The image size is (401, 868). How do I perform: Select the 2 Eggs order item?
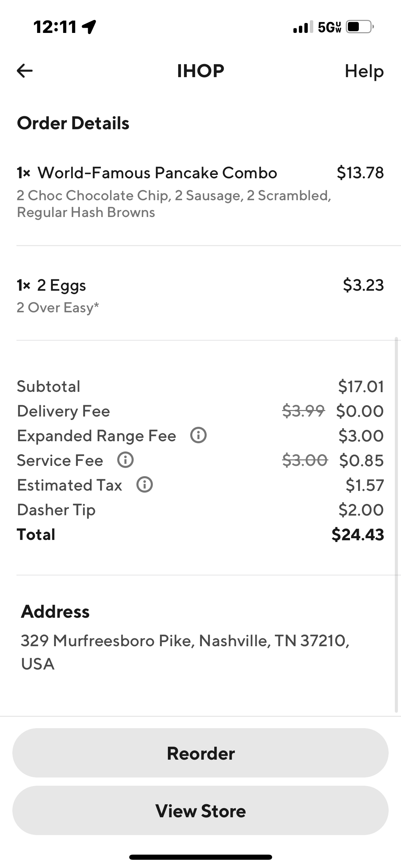click(x=61, y=285)
